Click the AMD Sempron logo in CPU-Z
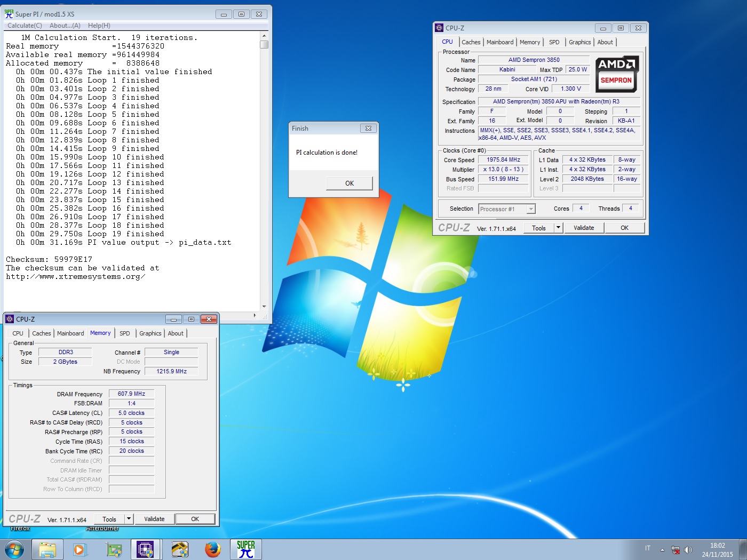747x560 pixels. click(616, 74)
